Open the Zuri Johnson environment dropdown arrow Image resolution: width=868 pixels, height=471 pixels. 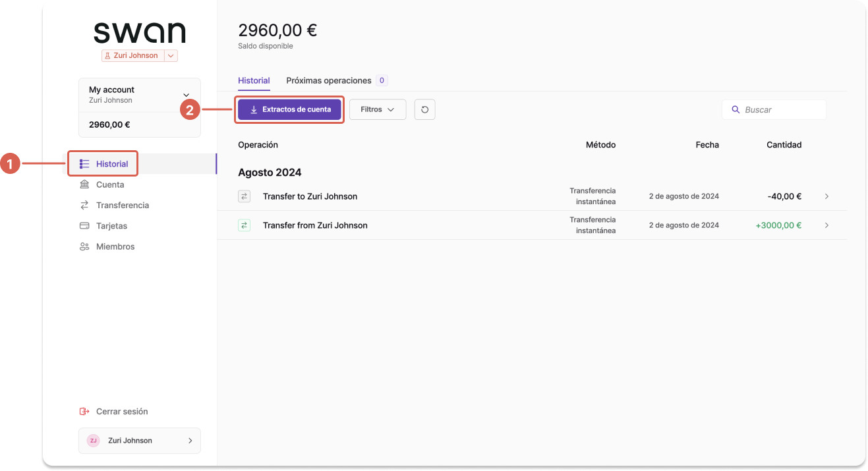coord(171,56)
